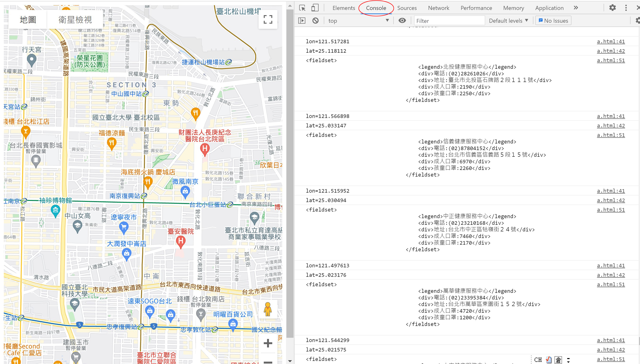Switch to the Console tab
Screen dimensions: 640x364
click(x=376, y=8)
